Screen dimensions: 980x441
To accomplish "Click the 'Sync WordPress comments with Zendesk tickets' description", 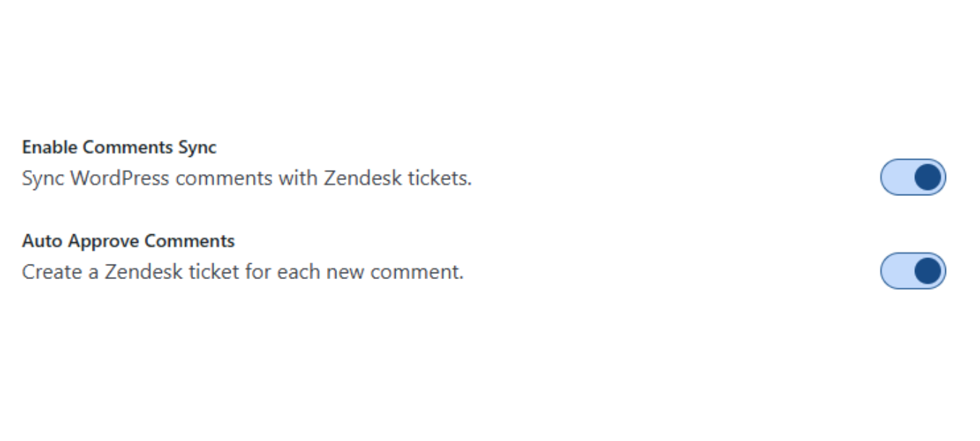I will [247, 178].
